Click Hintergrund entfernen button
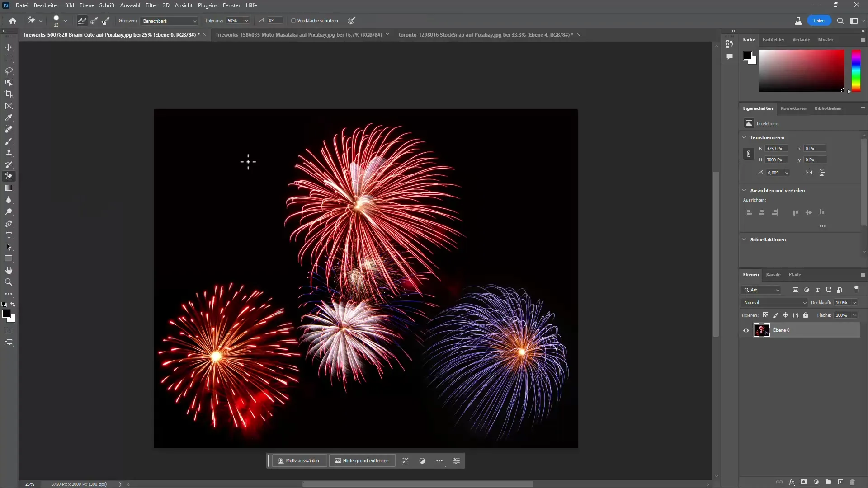868x488 pixels. tap(362, 461)
